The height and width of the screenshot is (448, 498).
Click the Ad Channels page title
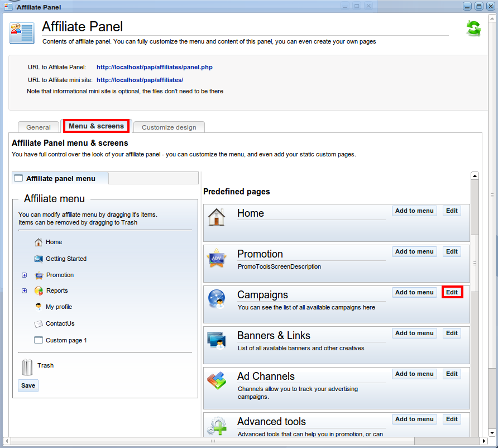pos(266,376)
